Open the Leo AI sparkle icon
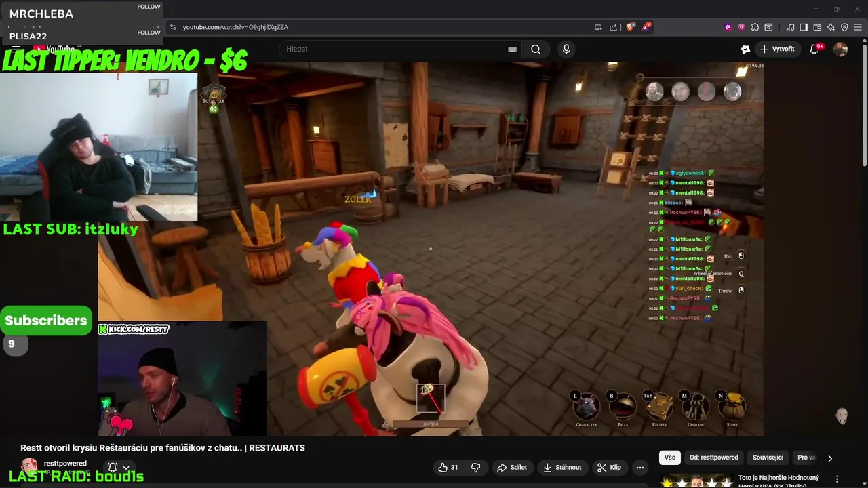Viewport: 868px width, 488px height. [831, 27]
